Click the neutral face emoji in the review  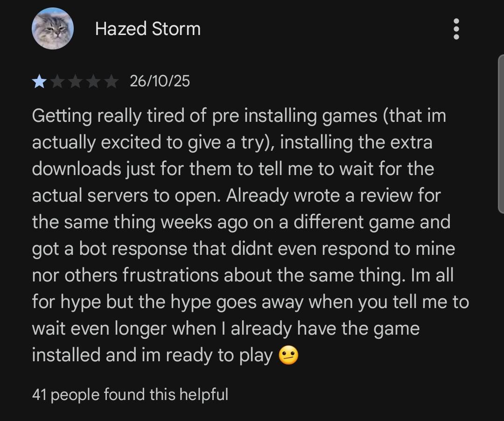click(288, 356)
